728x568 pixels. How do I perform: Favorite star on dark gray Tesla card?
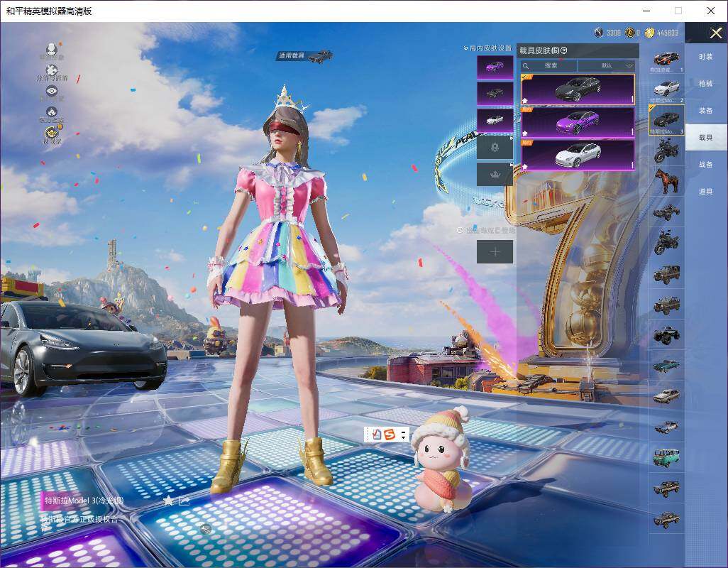coord(525,100)
